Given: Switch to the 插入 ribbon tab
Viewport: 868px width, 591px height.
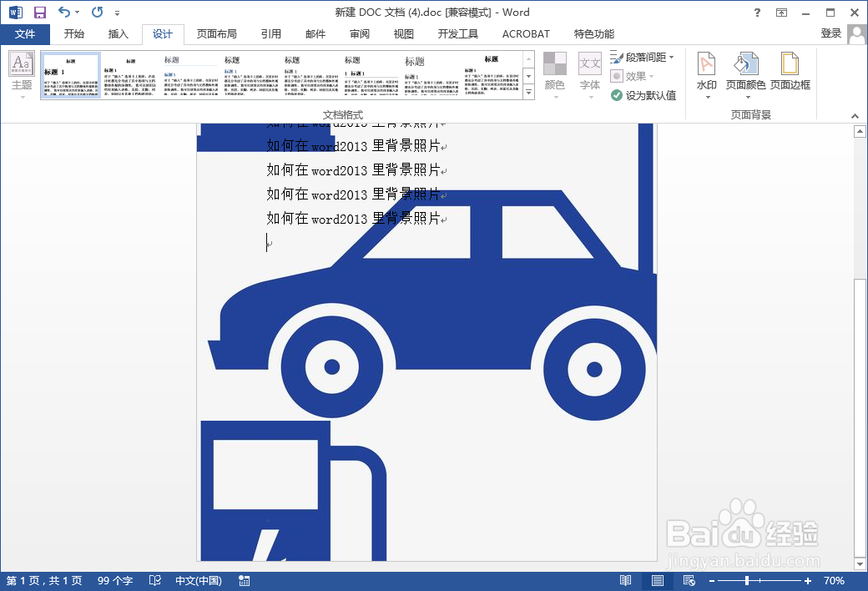Looking at the screenshot, I should [x=118, y=34].
